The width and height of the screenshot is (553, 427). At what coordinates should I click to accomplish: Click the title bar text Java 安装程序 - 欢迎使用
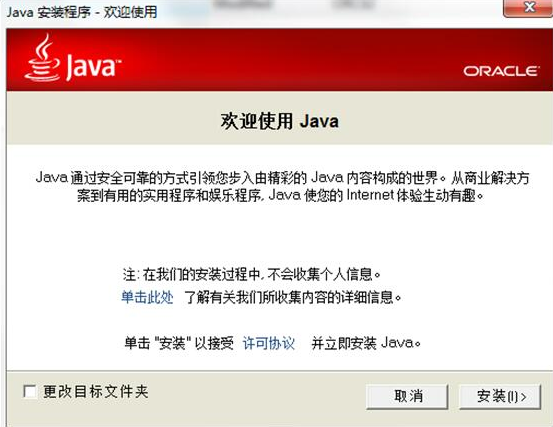coord(82,12)
